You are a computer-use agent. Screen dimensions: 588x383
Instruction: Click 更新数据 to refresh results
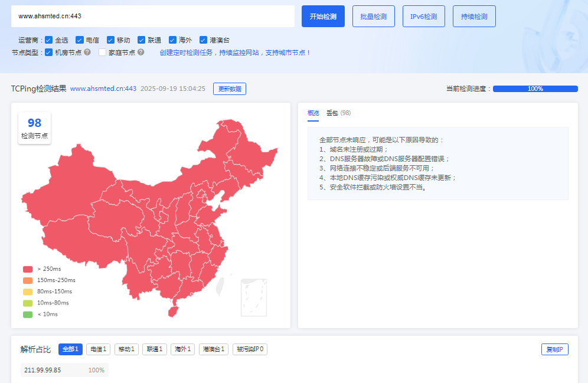(x=229, y=89)
